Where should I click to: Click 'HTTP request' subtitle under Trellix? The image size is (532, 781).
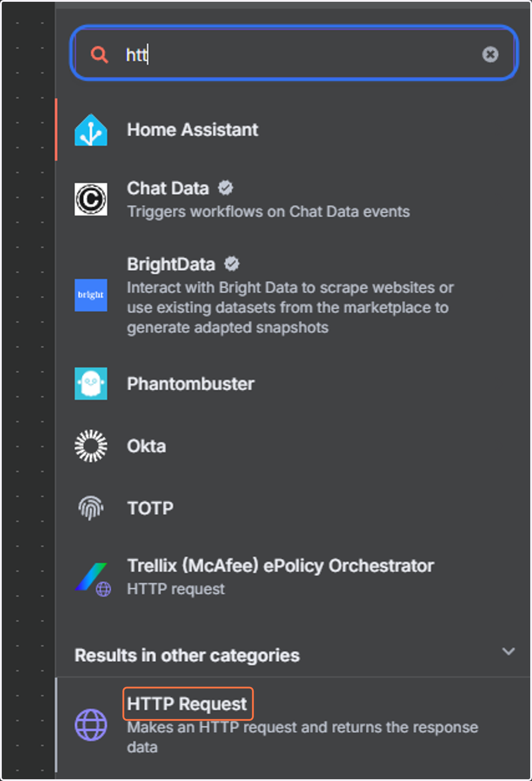[176, 589]
